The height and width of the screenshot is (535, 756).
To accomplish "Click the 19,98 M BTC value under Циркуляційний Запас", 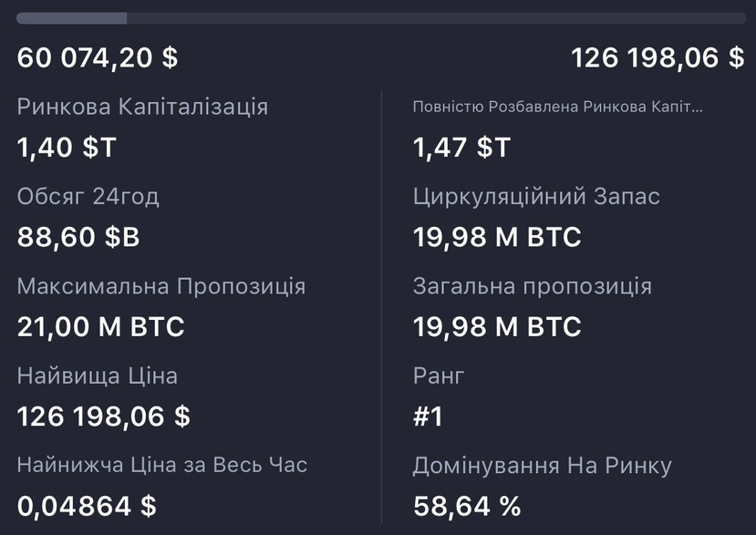I will [x=497, y=237].
